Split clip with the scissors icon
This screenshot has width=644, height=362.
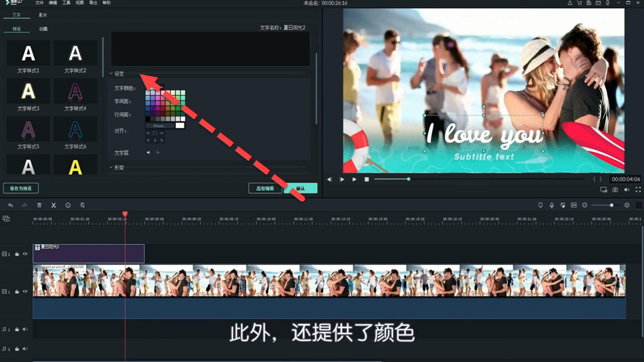[x=53, y=205]
